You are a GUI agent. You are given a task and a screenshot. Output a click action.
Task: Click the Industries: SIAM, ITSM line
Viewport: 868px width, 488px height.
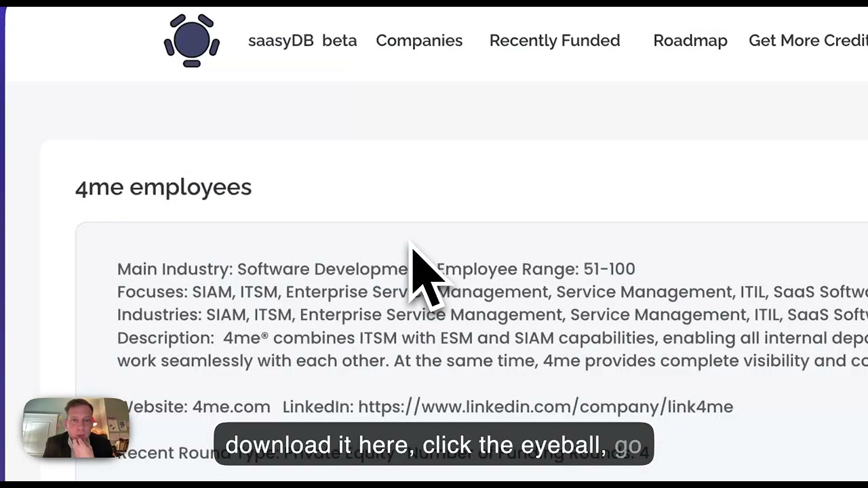[x=492, y=315]
